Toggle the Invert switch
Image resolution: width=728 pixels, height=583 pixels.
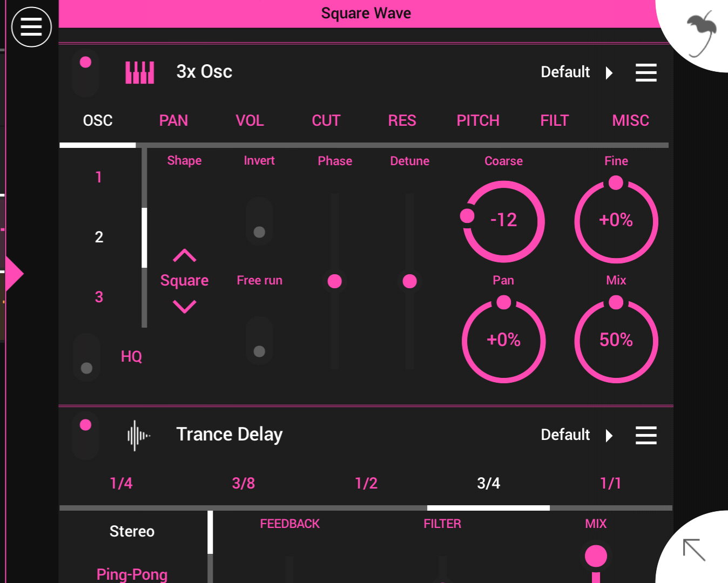click(259, 221)
